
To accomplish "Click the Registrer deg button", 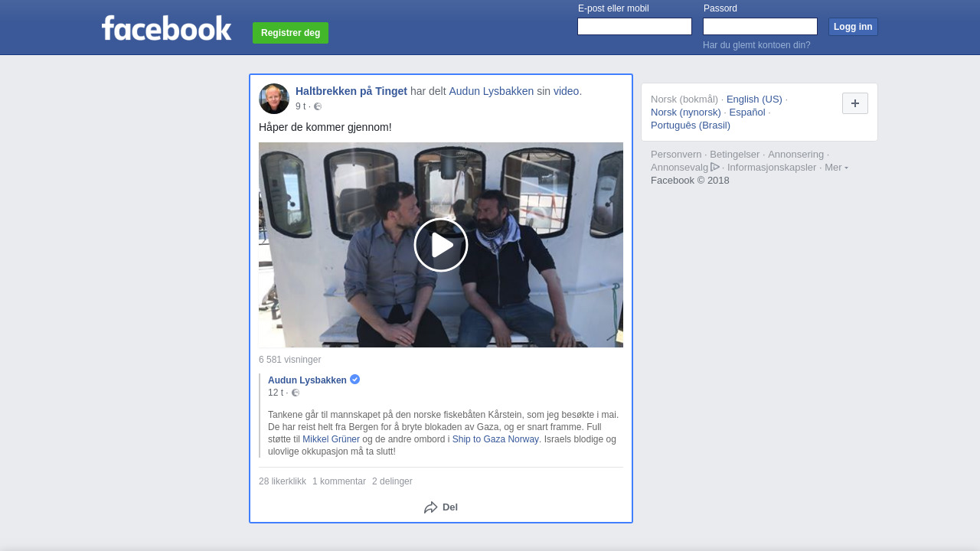I will pyautogui.click(x=291, y=33).
